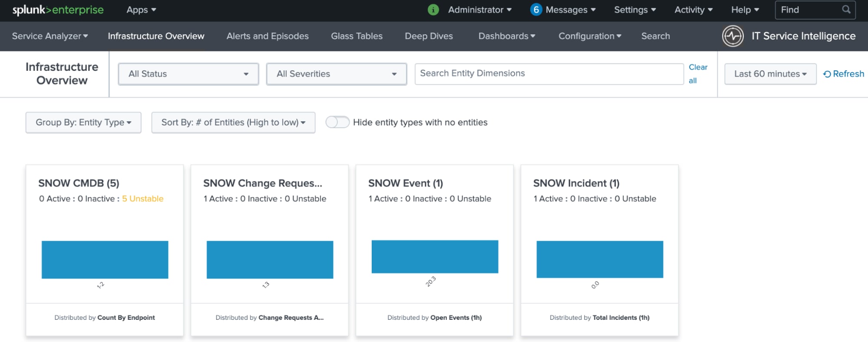Open Sort By: # of Entities dropdown

pyautogui.click(x=233, y=123)
